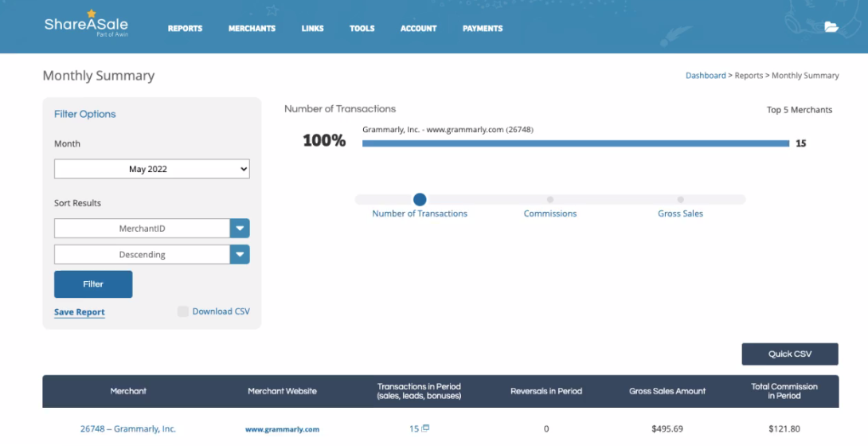Open the MERCHANTS menu
Screen dimensions: 868x446
(x=252, y=28)
